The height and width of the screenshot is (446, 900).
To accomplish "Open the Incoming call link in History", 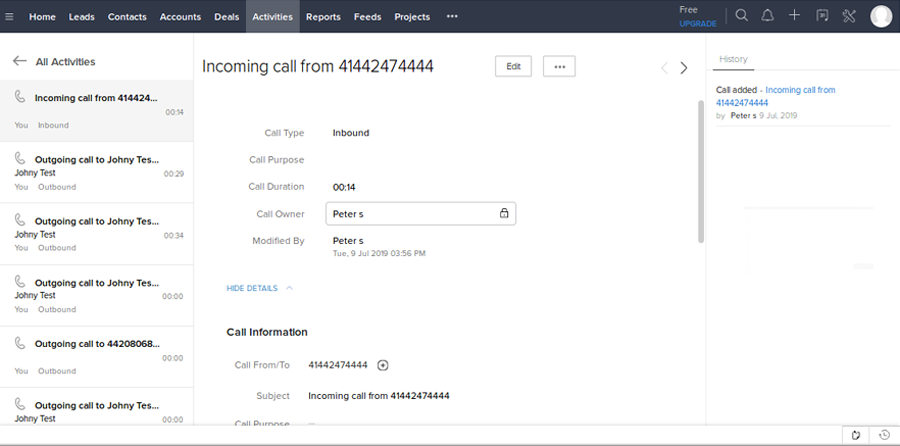I will pos(775,96).
